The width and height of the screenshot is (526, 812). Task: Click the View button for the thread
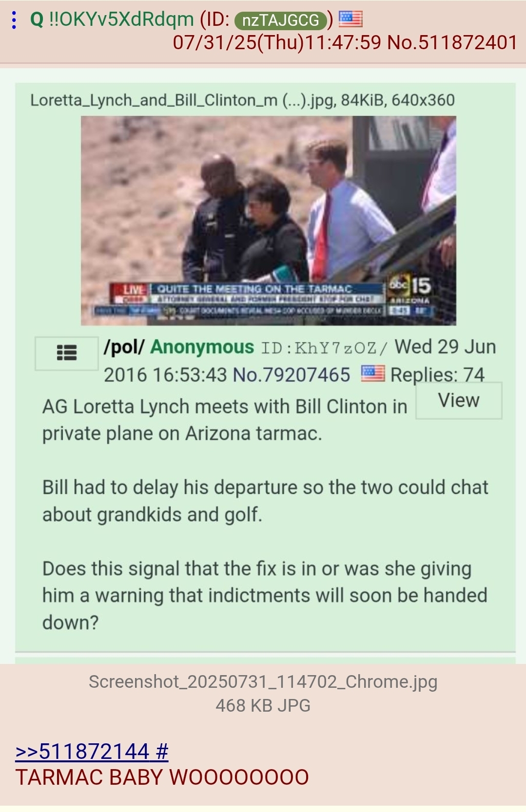tap(459, 400)
